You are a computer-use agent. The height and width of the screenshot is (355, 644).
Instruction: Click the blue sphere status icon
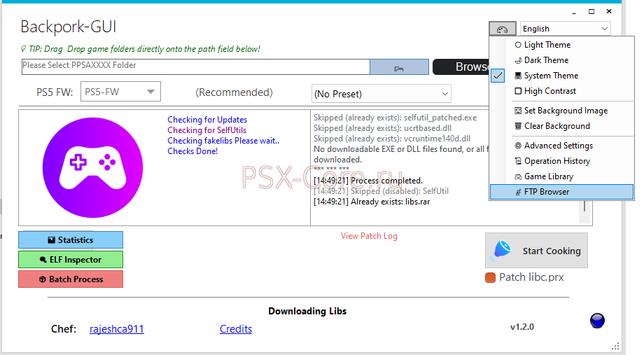[596, 321]
